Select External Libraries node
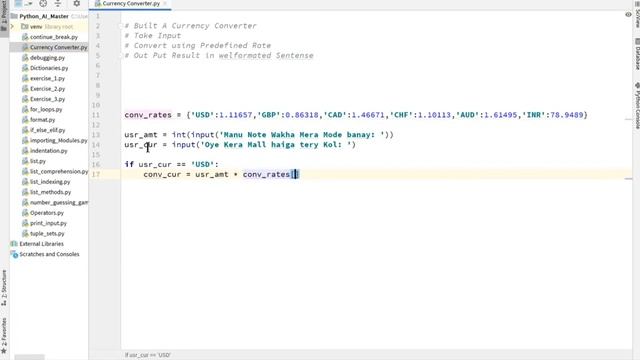The width and height of the screenshot is (640, 360). coord(41,244)
